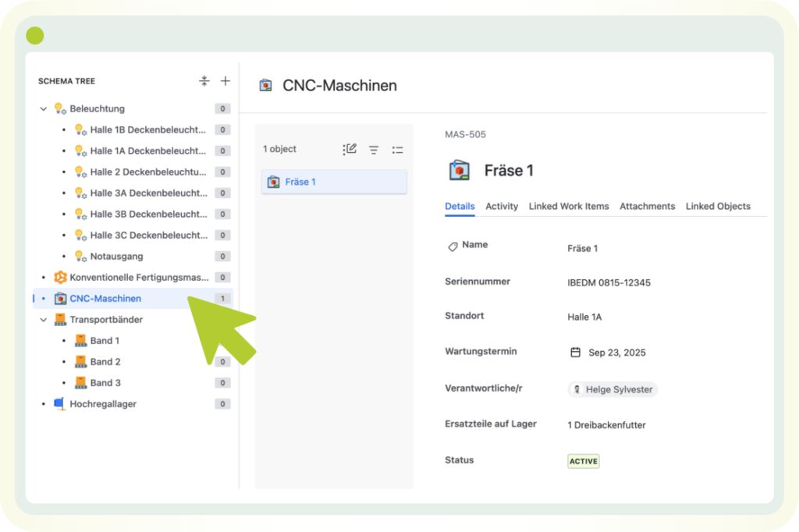This screenshot has width=799, height=532.
Task: Click lightbulb icon beside Beleuchtung
Action: [60, 108]
